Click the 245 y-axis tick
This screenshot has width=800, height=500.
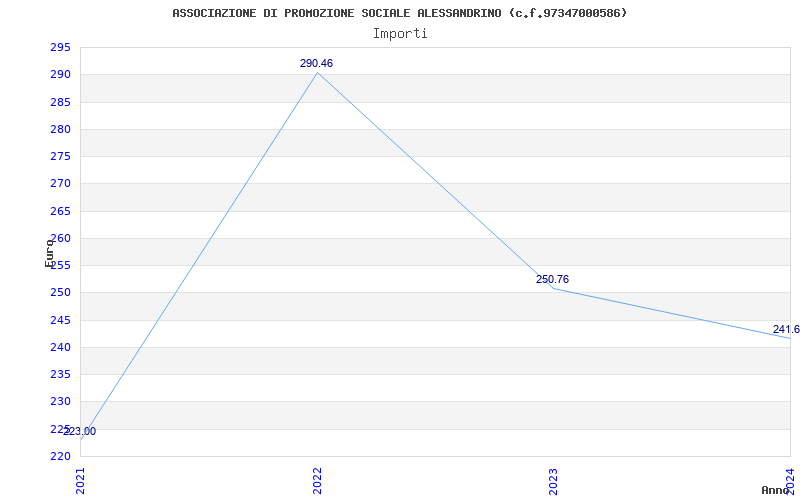(60, 320)
